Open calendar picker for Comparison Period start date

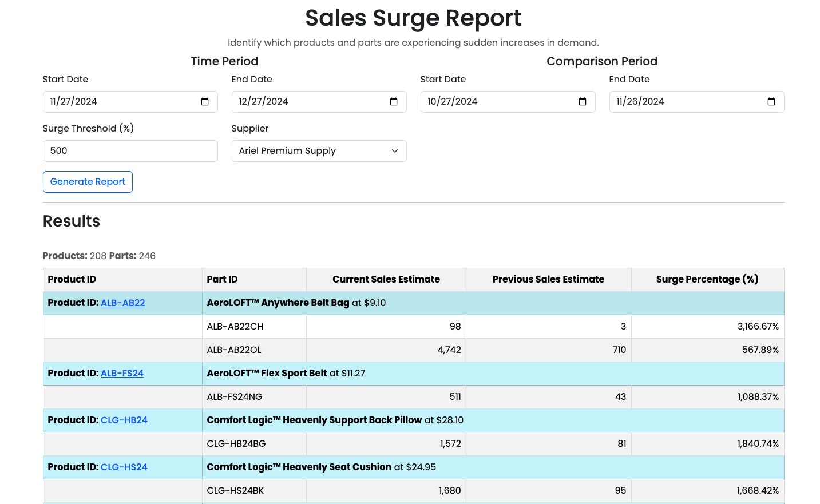pyautogui.click(x=583, y=102)
